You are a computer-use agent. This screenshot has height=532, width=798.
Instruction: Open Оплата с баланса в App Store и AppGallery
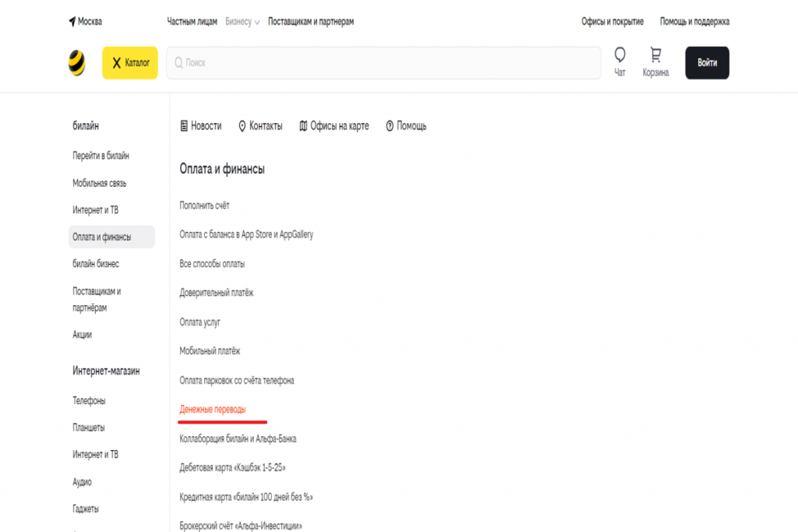[x=245, y=234]
